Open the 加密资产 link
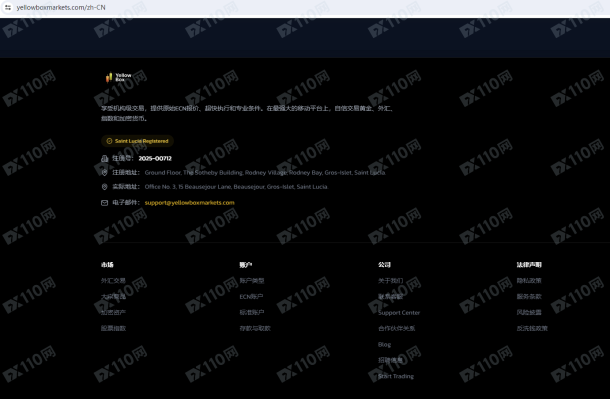This screenshot has height=399, width=610. point(113,312)
